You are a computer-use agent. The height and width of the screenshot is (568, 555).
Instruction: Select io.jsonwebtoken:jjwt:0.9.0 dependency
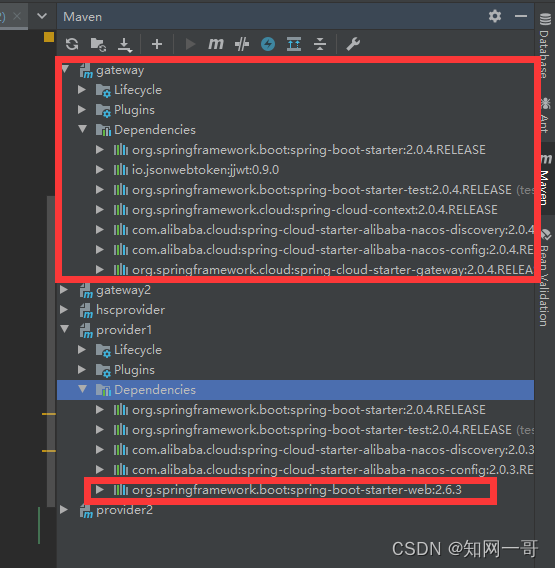[x=205, y=170]
